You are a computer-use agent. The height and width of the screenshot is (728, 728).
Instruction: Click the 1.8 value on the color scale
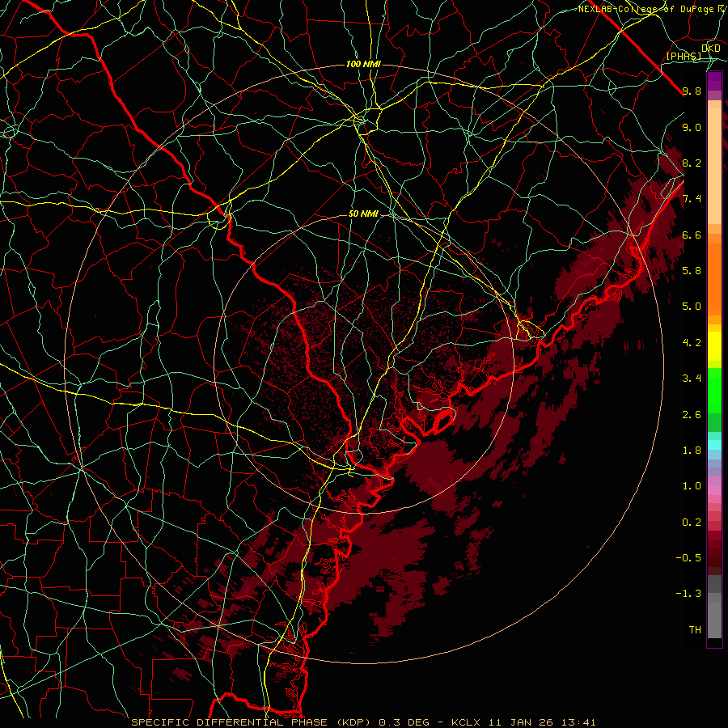[x=692, y=451]
